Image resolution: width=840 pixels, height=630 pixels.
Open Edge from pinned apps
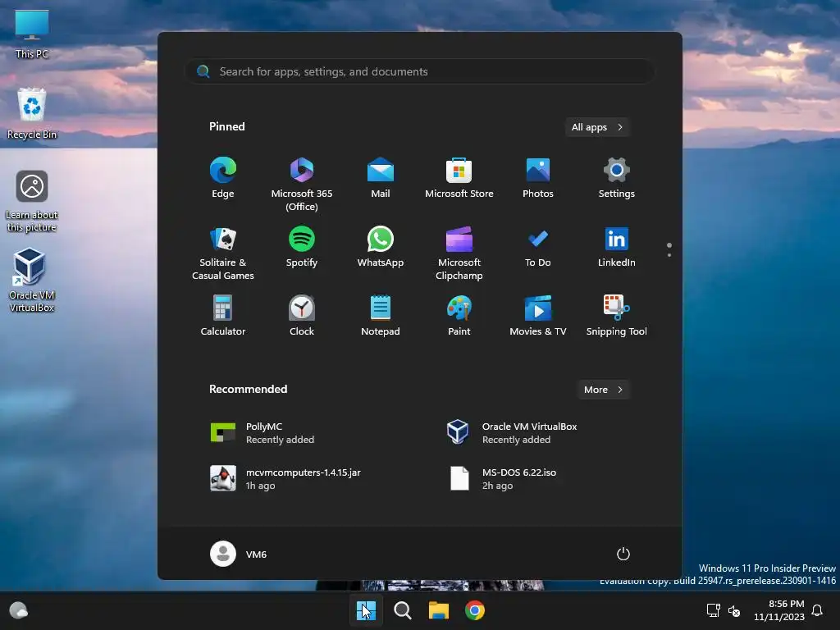click(223, 179)
